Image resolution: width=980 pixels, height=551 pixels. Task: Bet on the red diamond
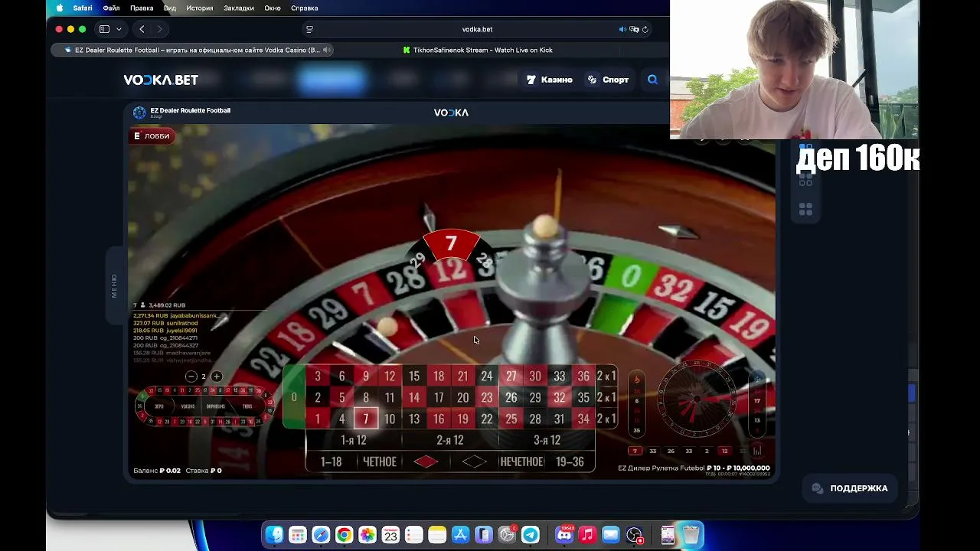[x=426, y=461]
